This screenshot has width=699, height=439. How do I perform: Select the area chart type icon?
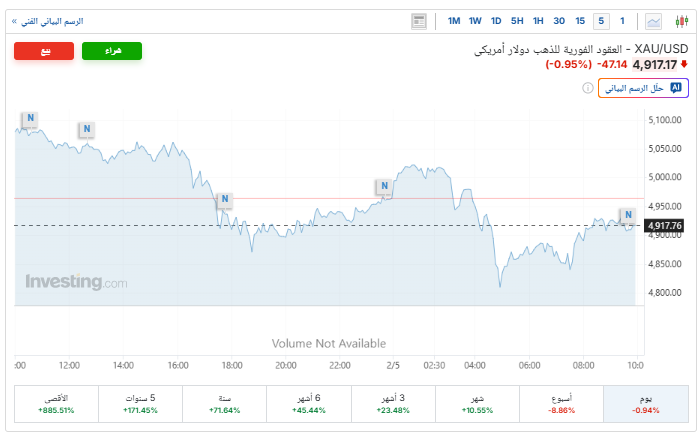[x=653, y=21]
